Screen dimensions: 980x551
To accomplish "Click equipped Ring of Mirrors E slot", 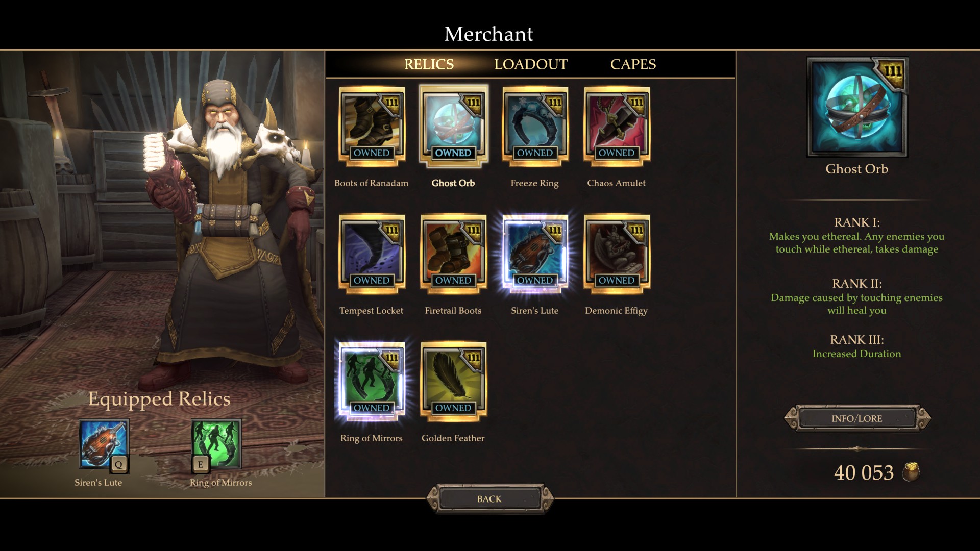I will pos(216,445).
